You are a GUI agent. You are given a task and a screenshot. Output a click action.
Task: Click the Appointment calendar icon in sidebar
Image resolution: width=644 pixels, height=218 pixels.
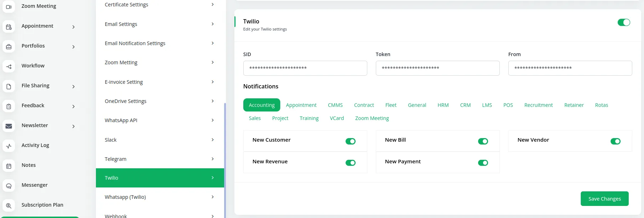pyautogui.click(x=9, y=27)
